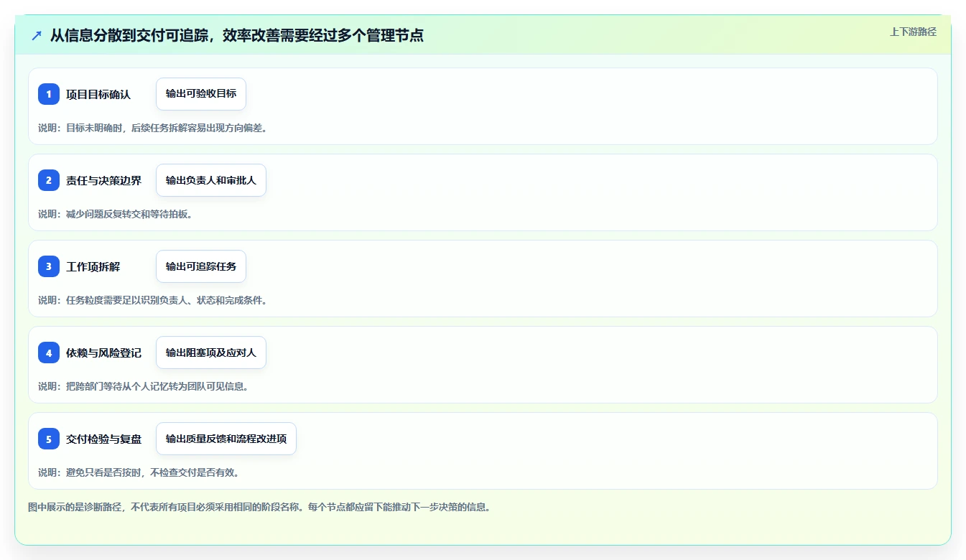This screenshot has height=560, width=966.
Task: Click the 项目目标确认 step title
Action: point(98,94)
